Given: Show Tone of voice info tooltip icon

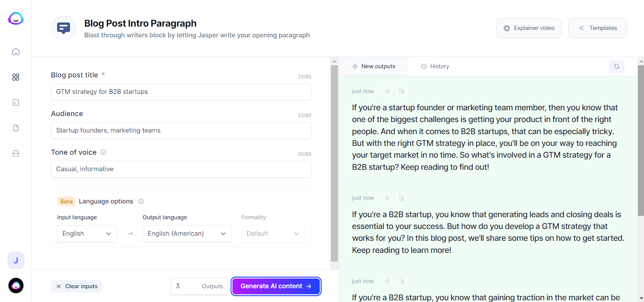Looking at the screenshot, I should pos(103,152).
